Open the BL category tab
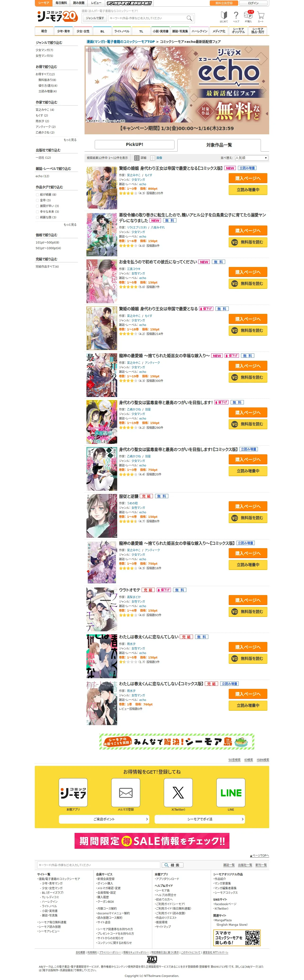 click(102, 31)
